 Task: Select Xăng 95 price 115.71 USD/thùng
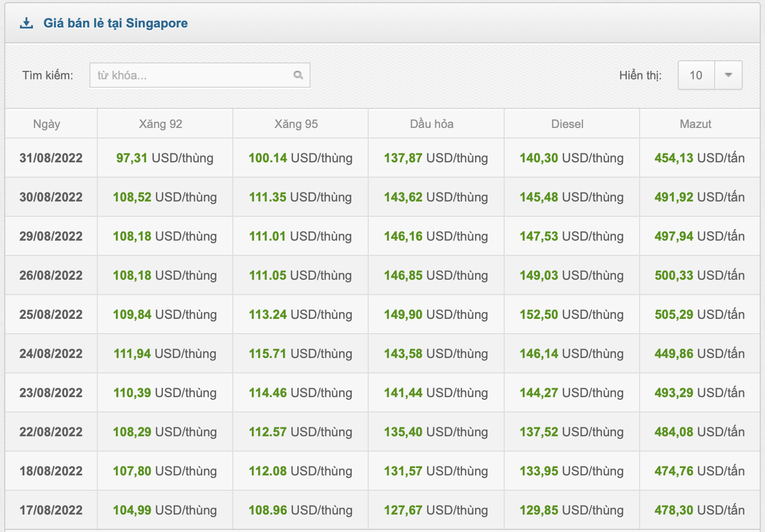[300, 354]
